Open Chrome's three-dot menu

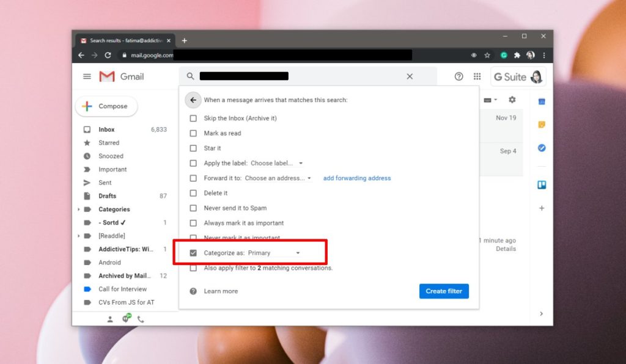pos(545,54)
